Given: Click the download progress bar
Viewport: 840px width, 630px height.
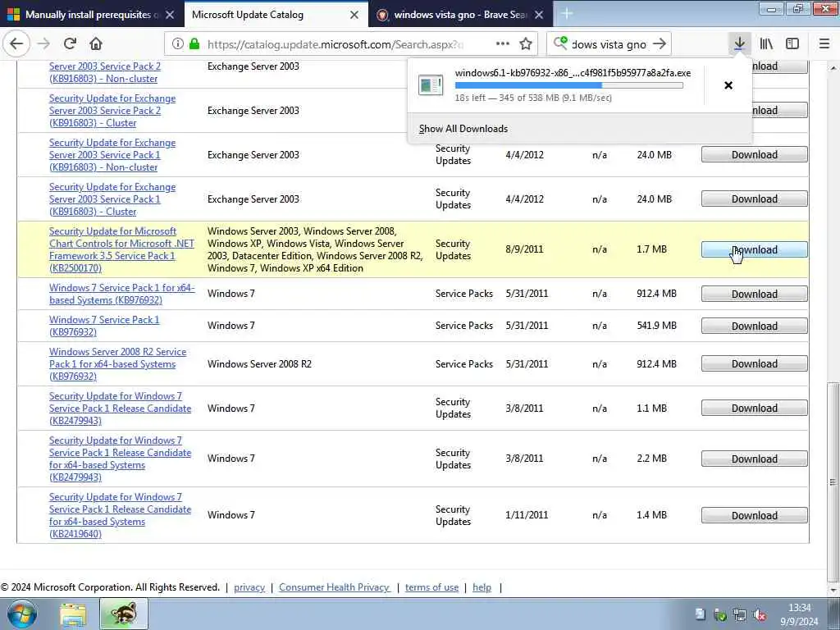Looking at the screenshot, I should (x=569, y=85).
